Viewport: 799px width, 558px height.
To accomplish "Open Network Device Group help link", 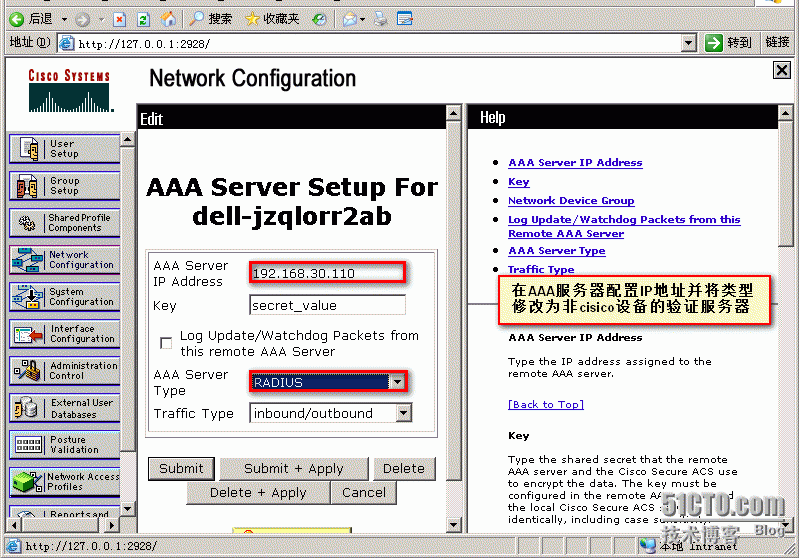I will (571, 201).
